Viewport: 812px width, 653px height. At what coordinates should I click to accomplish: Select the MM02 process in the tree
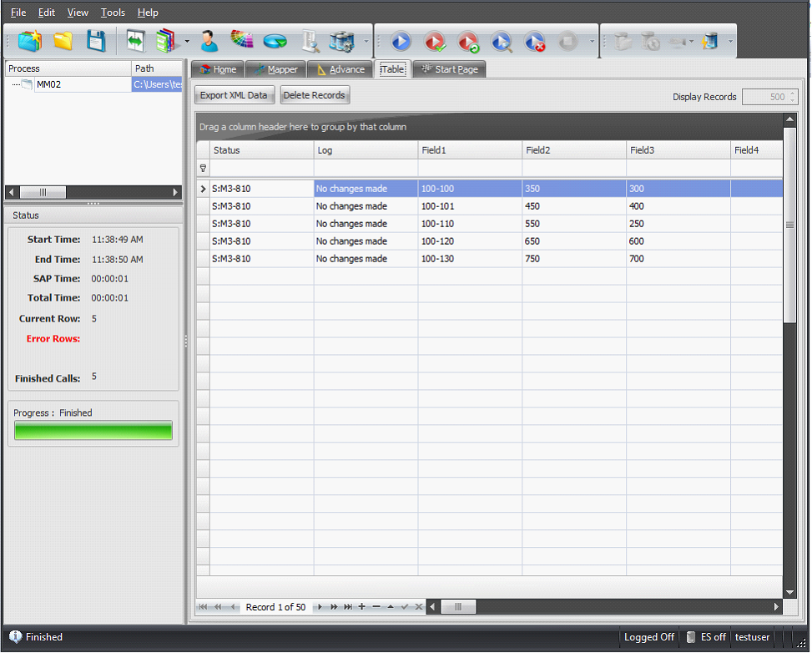tap(48, 84)
